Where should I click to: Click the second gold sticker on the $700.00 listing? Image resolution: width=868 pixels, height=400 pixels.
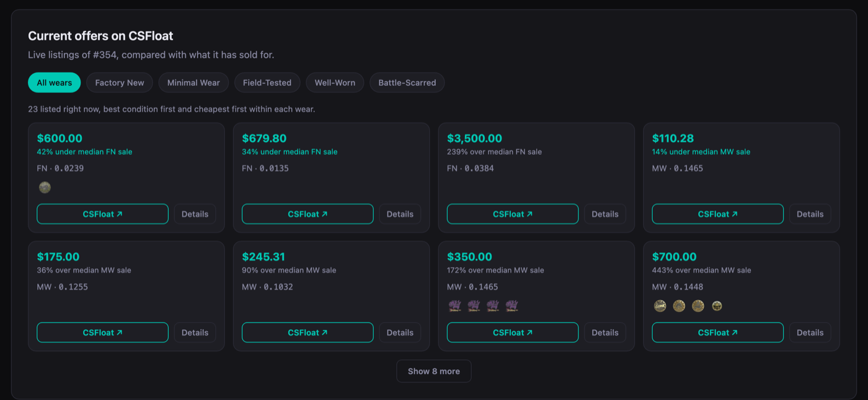tap(679, 306)
